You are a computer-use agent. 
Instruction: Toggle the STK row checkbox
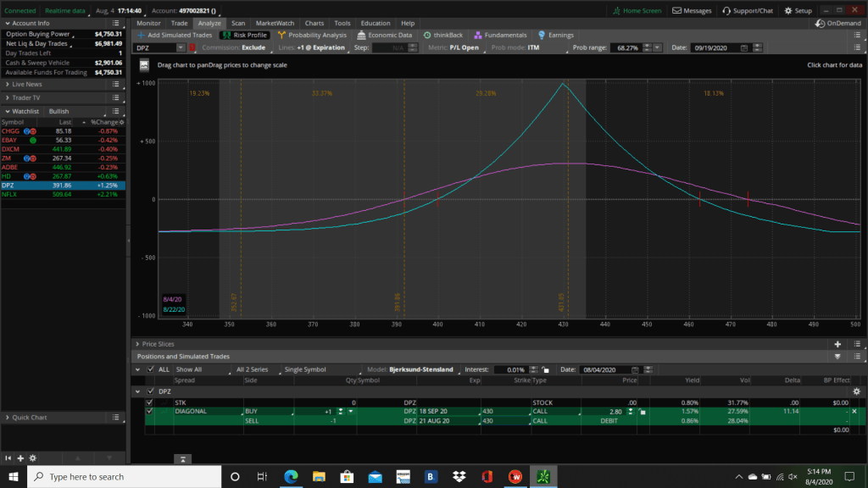tap(150, 402)
